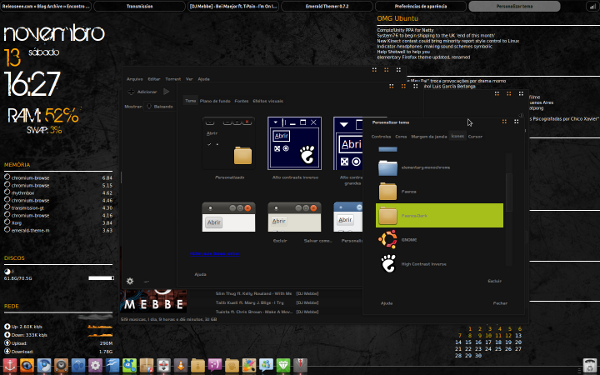Select the Faenza icon theme row
Viewport: 600px width, 375px height.
coord(439,191)
